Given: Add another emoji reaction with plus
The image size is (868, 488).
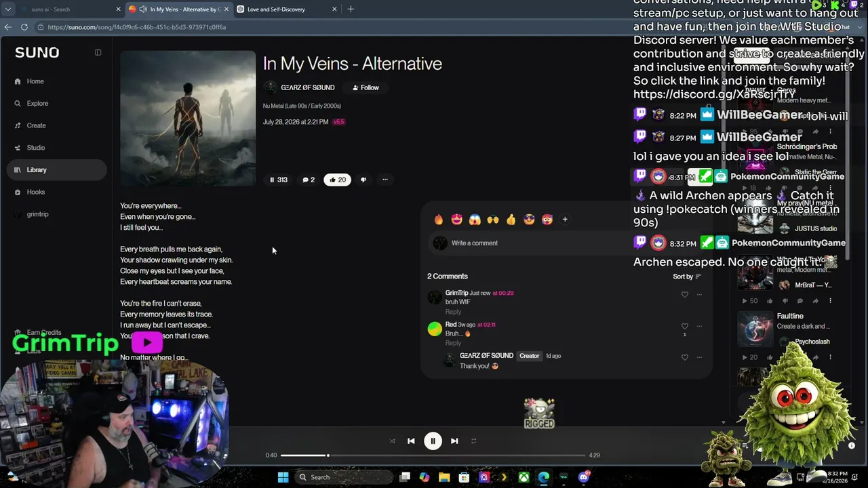Looking at the screenshot, I should click(x=565, y=219).
